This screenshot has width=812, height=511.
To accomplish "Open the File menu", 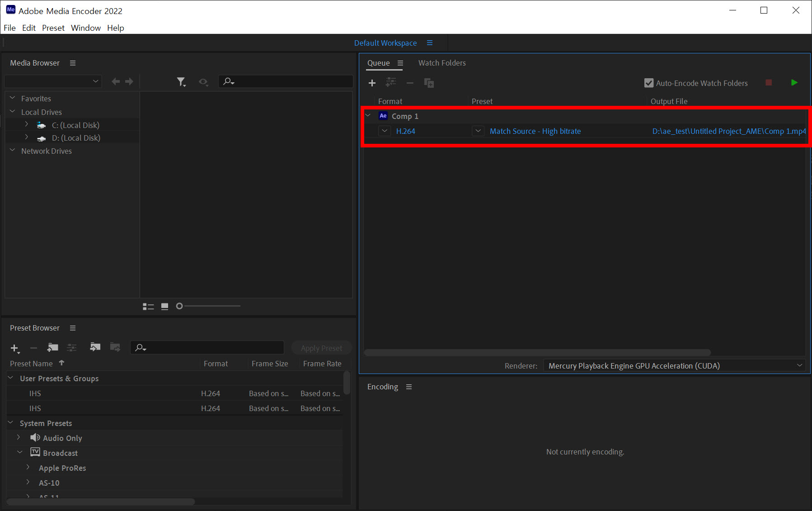I will tap(9, 28).
